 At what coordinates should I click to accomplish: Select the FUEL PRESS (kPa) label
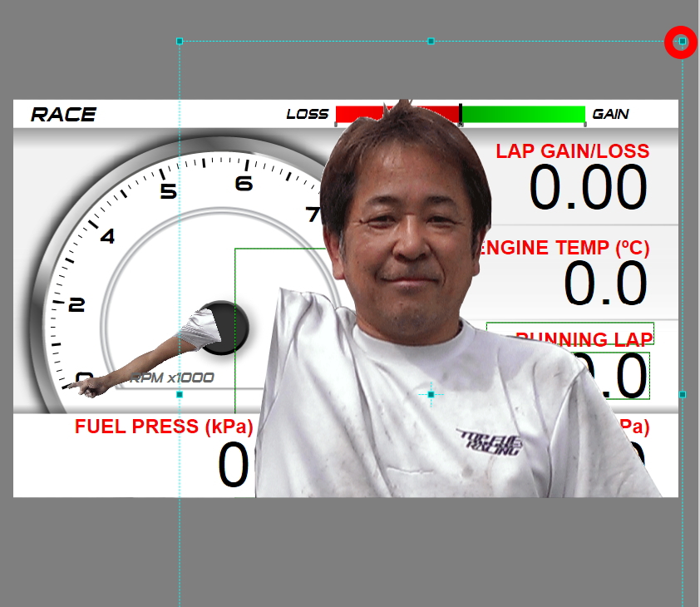pos(164,426)
